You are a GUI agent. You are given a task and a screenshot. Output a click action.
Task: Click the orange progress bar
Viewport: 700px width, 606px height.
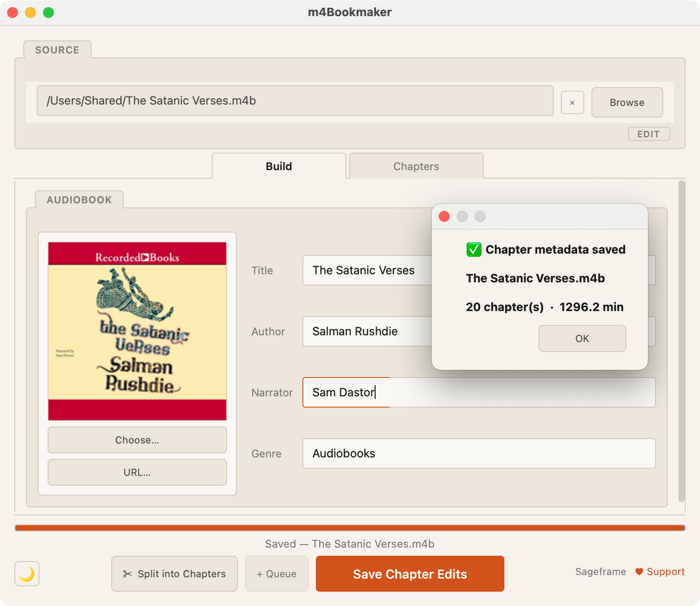coord(350,528)
